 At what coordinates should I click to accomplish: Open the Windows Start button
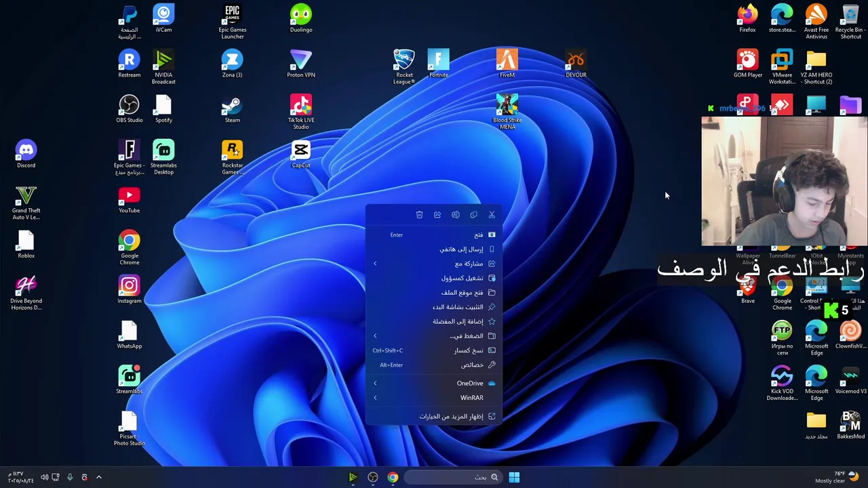click(x=514, y=477)
